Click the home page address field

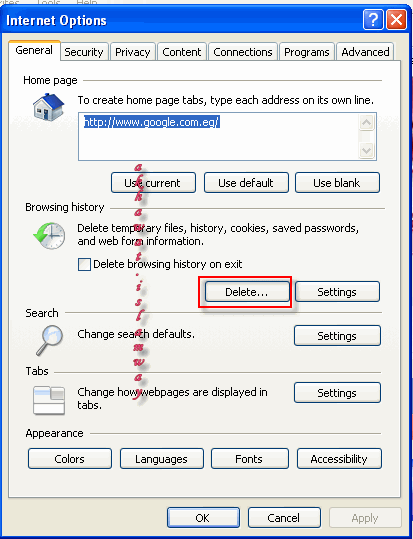(218, 136)
